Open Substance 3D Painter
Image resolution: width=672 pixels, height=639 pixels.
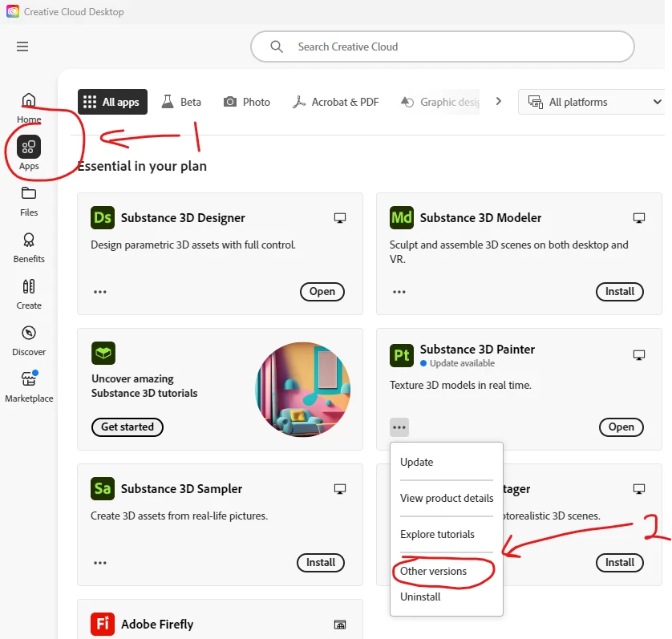pos(621,427)
